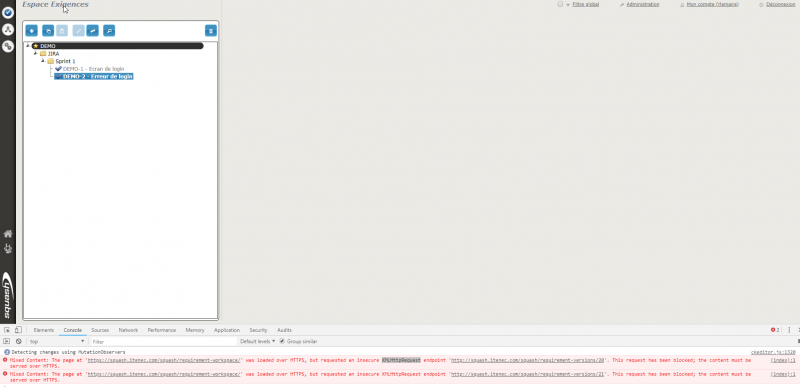The height and width of the screenshot is (387, 800).
Task: Click the error icon of second Mixed Content message
Action: point(5,373)
